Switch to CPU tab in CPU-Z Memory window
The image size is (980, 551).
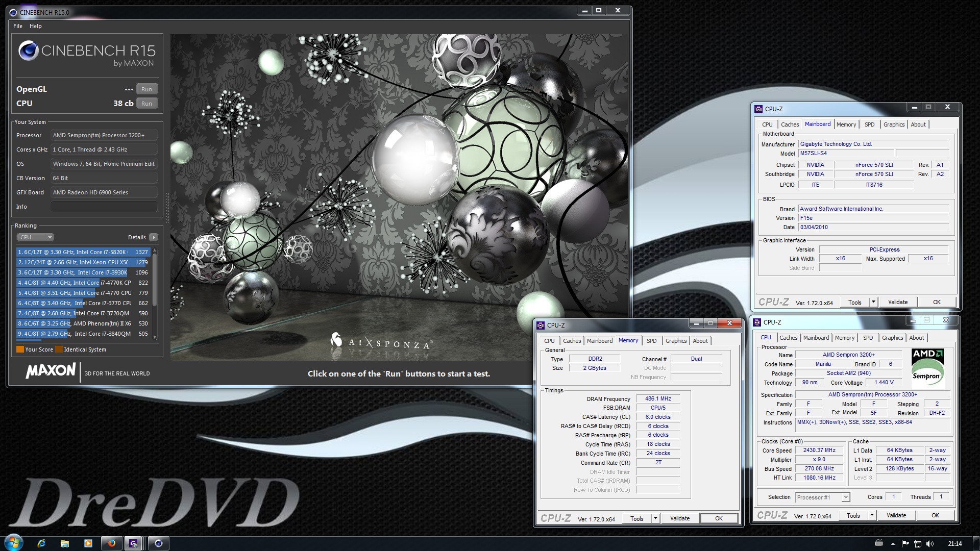pyautogui.click(x=549, y=341)
